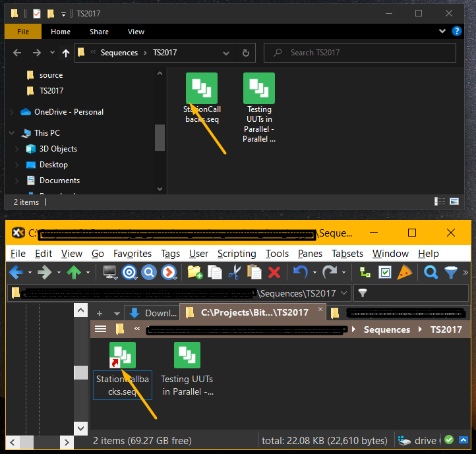Click the green Up arrow in XYplorer
476x454 pixels.
73,272
